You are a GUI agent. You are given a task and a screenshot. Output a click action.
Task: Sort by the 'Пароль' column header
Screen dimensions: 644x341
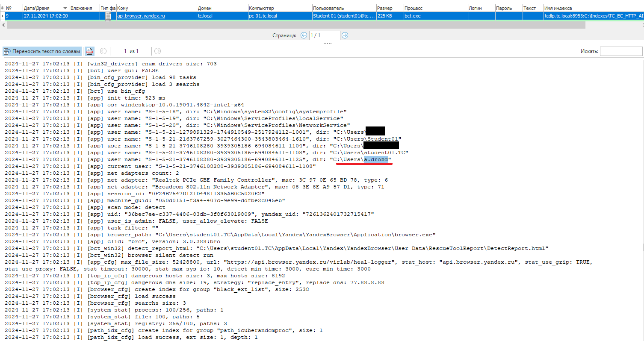pos(508,8)
